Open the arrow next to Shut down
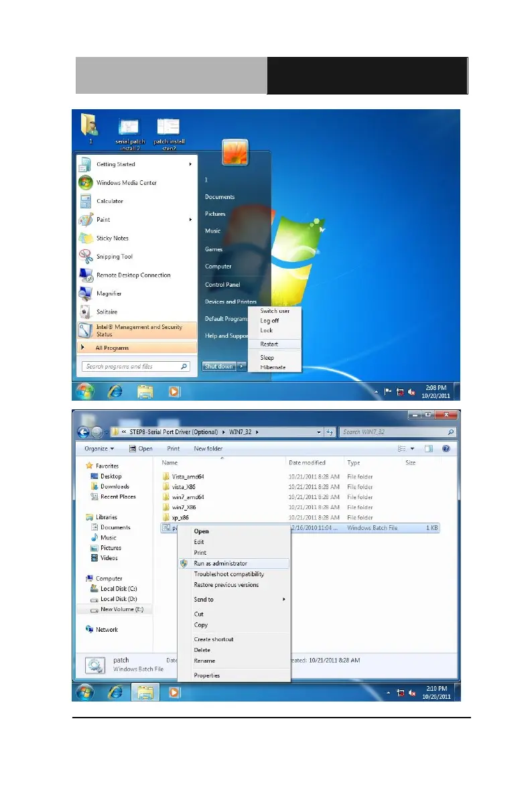Viewport: 532px width, 798px height. pos(241,367)
